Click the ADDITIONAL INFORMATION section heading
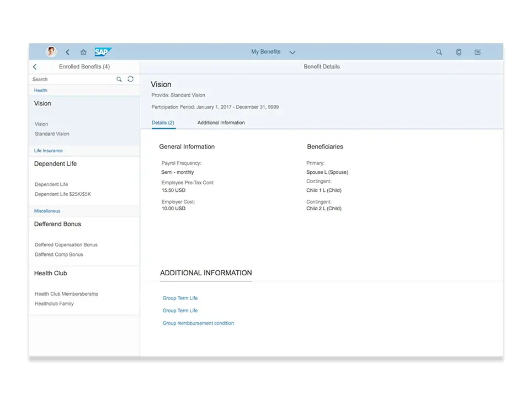Viewport: 532px width, 400px height. pyautogui.click(x=206, y=273)
